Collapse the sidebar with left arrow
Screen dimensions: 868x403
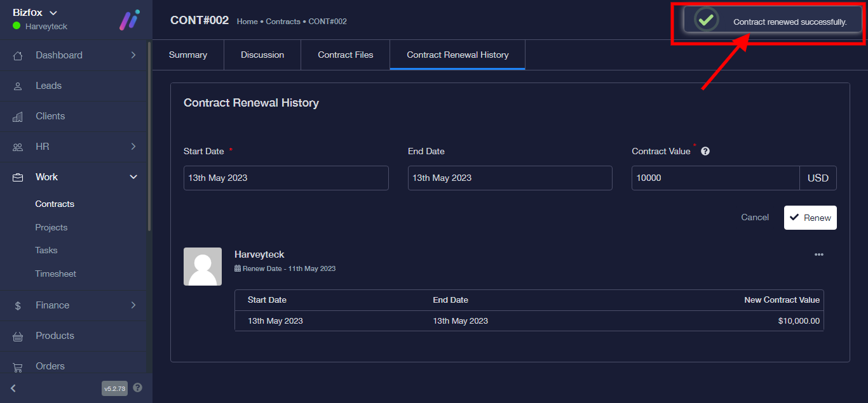click(x=13, y=388)
